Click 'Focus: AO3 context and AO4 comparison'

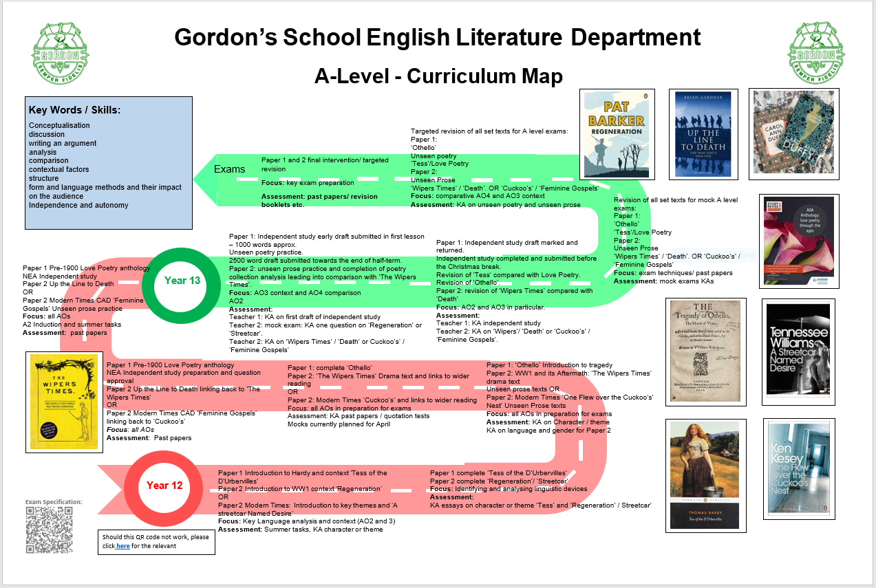click(295, 293)
